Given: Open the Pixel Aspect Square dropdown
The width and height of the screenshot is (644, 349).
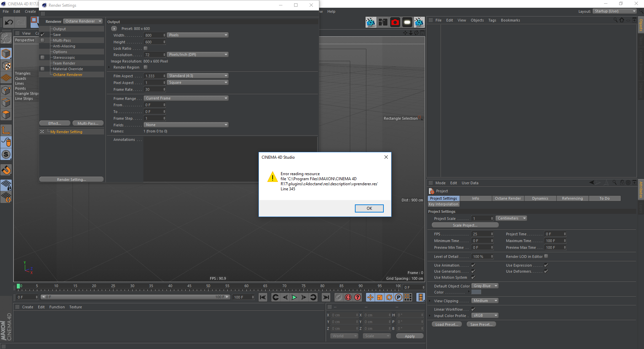Looking at the screenshot, I should (198, 82).
